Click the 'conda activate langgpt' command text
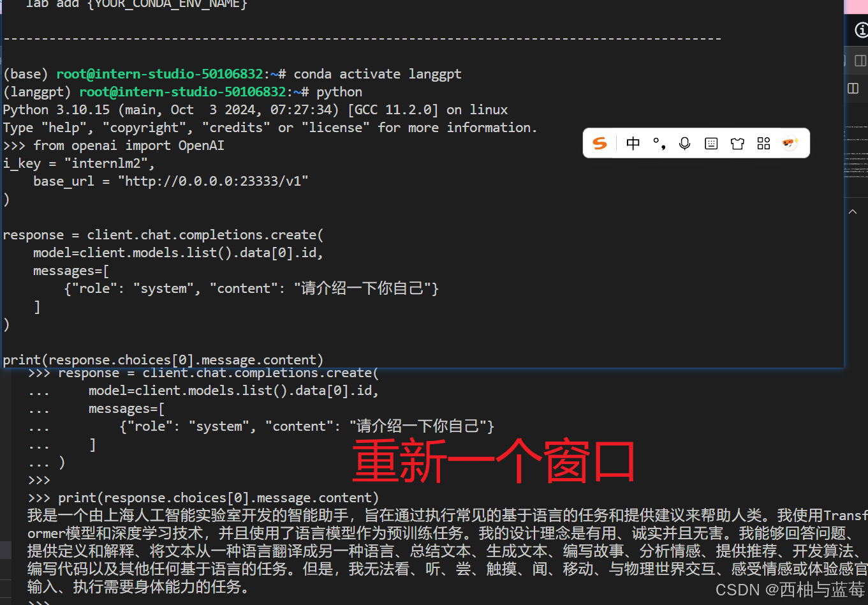This screenshot has width=868, height=605. [378, 74]
